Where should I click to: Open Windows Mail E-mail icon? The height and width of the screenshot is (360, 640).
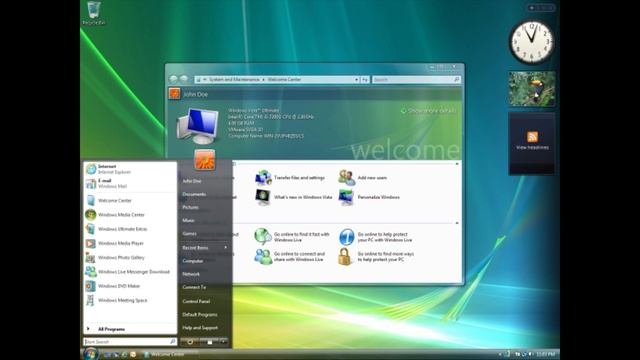(91, 183)
